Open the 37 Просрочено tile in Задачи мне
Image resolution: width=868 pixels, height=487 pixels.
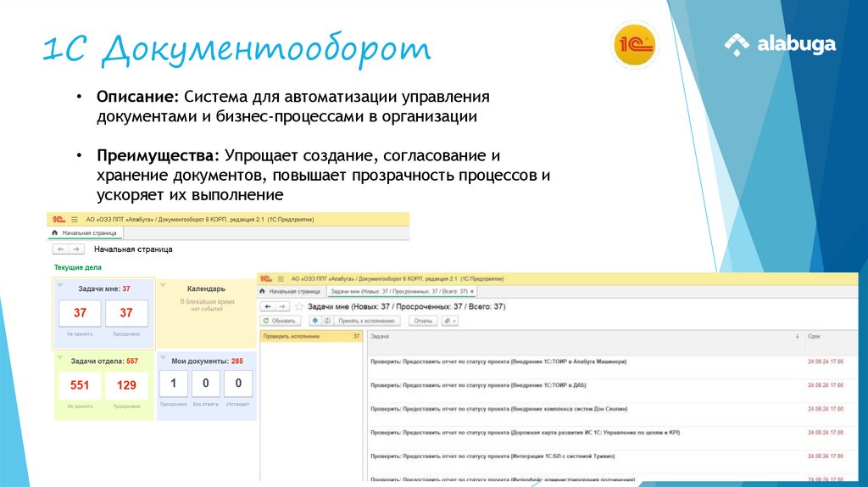coord(126,313)
